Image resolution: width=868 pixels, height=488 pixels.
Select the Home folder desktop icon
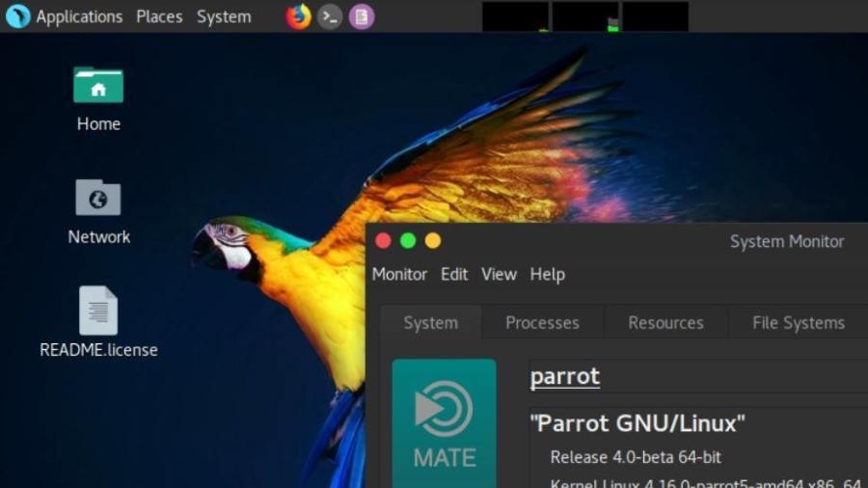point(98,86)
